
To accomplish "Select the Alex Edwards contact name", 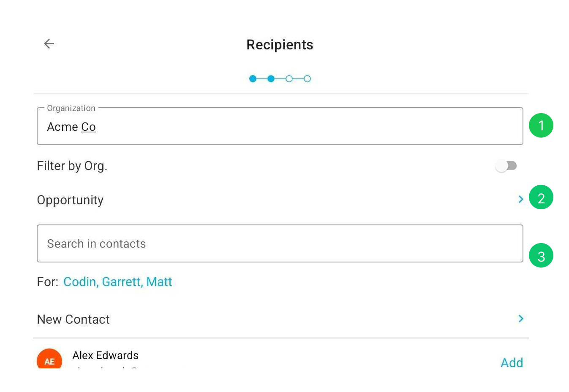I will tap(106, 355).
